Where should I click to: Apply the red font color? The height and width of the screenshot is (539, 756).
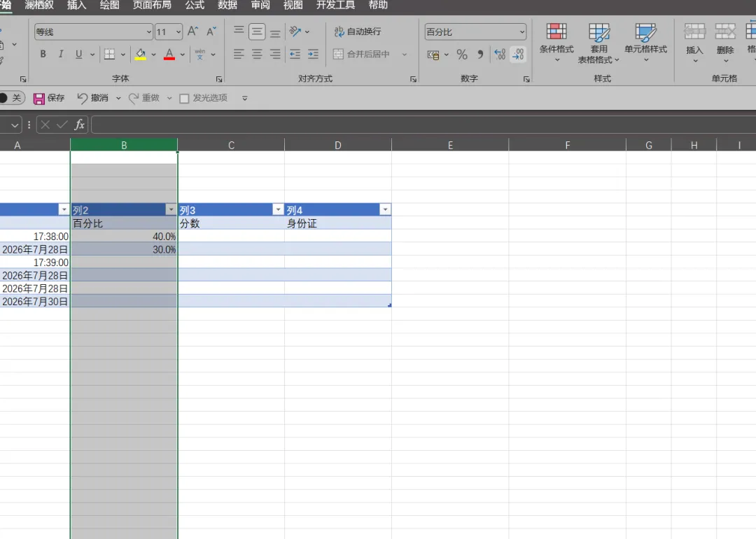tap(169, 54)
